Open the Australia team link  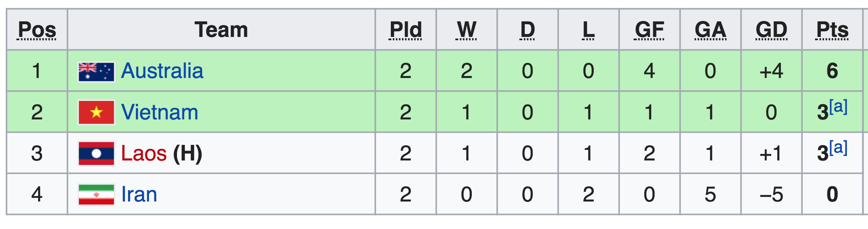click(162, 71)
